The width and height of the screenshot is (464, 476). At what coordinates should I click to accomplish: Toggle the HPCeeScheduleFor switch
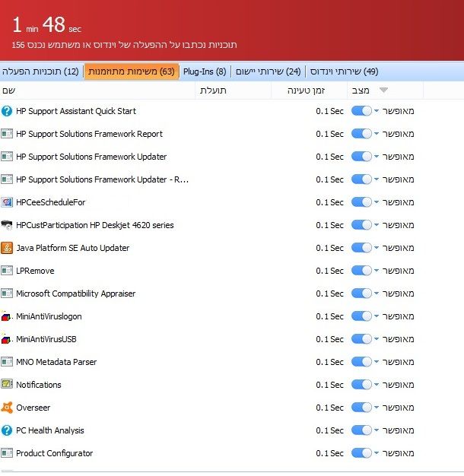coord(361,202)
